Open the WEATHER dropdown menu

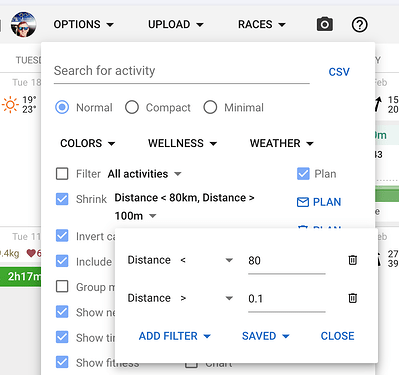(x=282, y=143)
